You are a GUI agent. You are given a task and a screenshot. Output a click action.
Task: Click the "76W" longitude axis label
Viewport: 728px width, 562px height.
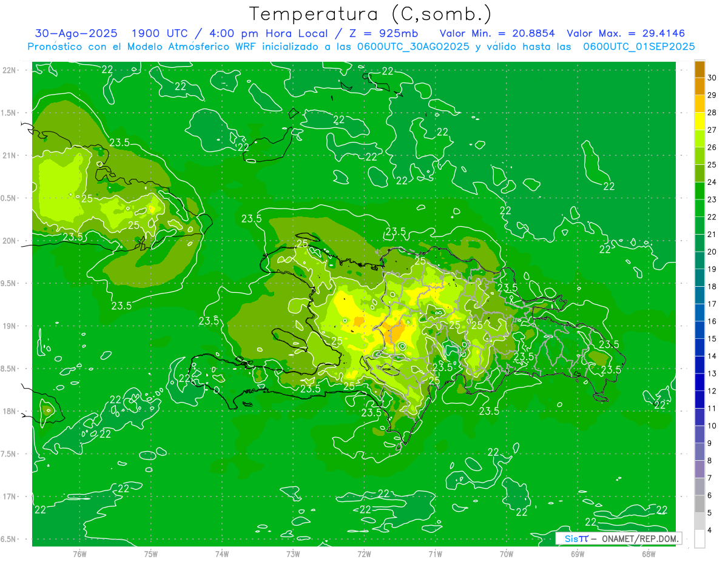pos(79,554)
